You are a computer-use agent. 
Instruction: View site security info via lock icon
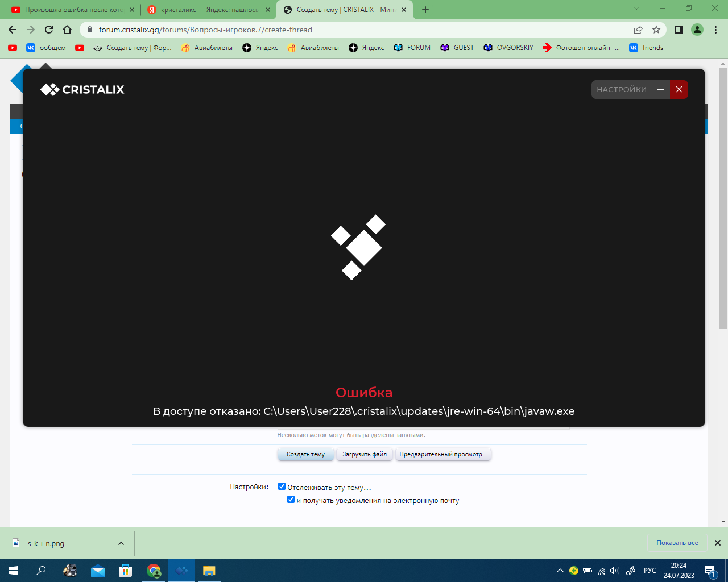89,30
